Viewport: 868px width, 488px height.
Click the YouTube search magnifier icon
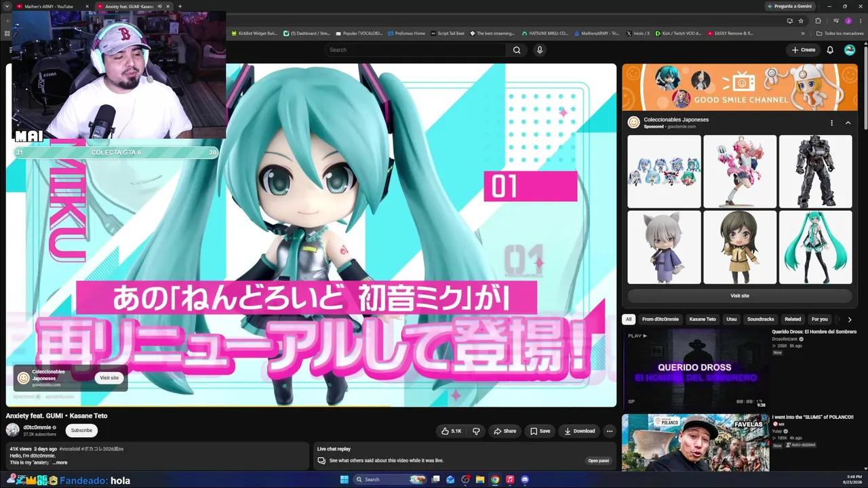click(x=517, y=49)
